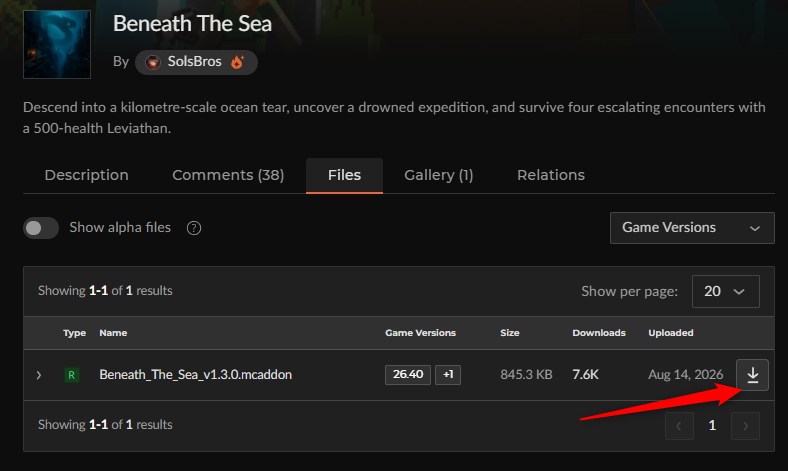Click the 845.3 KB size value
This screenshot has height=471, width=788.
[x=526, y=374]
